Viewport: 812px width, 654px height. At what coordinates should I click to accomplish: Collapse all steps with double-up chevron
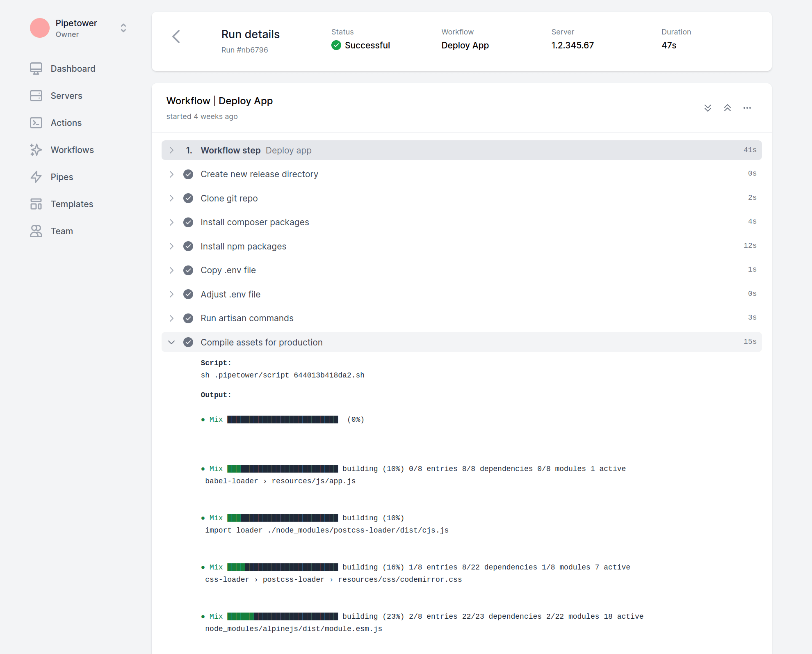pos(728,108)
